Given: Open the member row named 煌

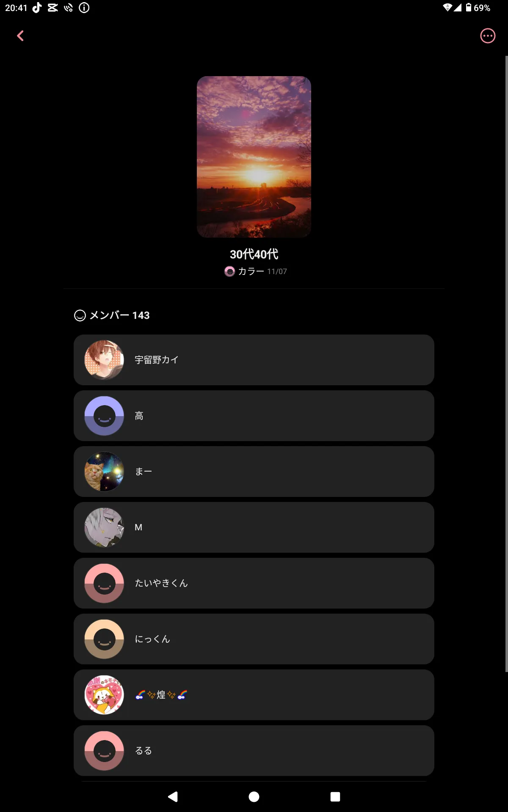Looking at the screenshot, I should click(x=254, y=695).
